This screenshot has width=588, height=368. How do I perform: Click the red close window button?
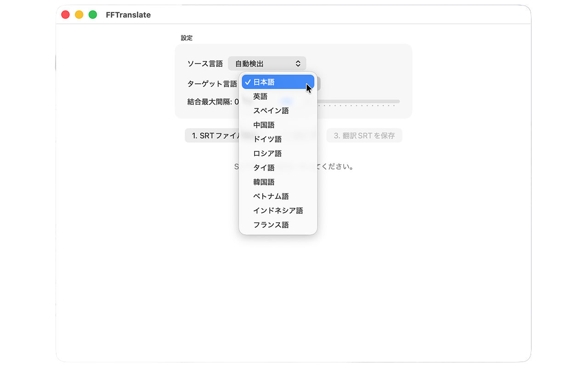[65, 15]
